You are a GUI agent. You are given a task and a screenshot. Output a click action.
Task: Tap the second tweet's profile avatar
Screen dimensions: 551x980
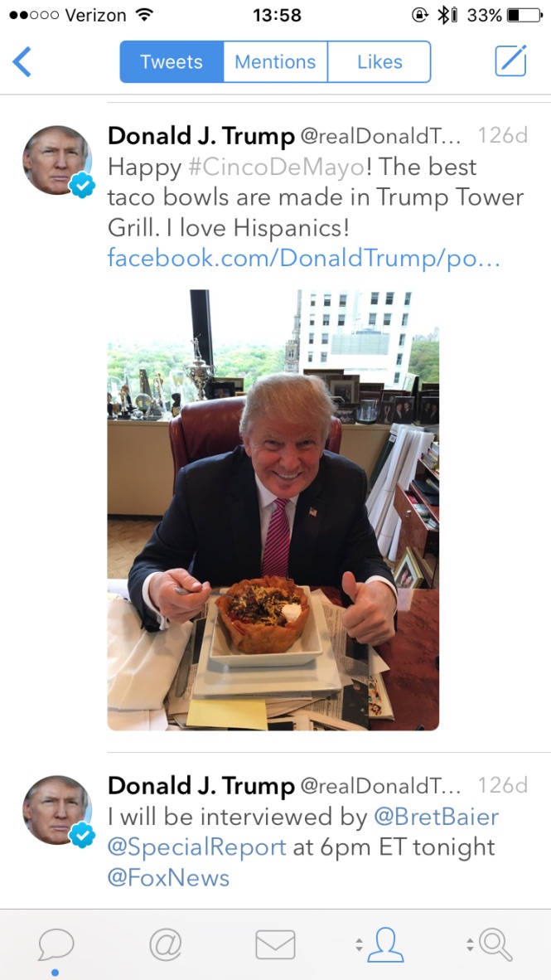(57, 811)
